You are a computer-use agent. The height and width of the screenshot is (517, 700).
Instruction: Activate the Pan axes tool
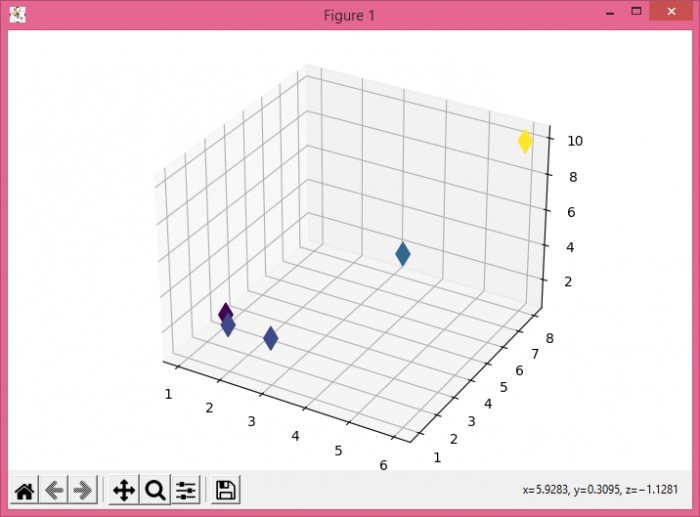(x=124, y=491)
